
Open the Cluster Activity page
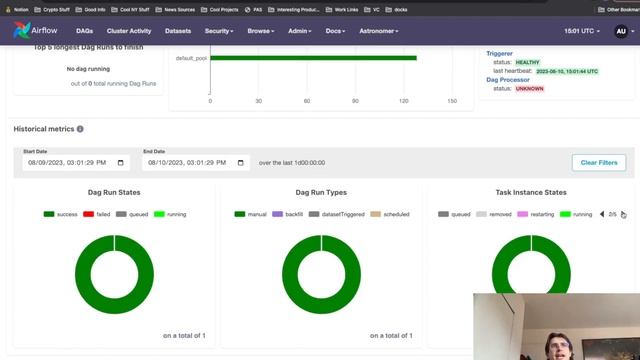129,31
